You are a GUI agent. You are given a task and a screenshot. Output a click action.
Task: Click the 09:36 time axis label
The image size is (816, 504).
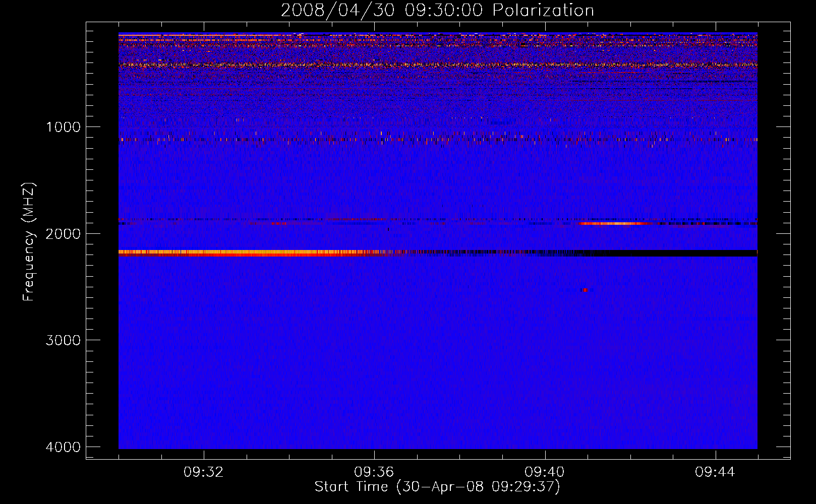pyautogui.click(x=374, y=472)
